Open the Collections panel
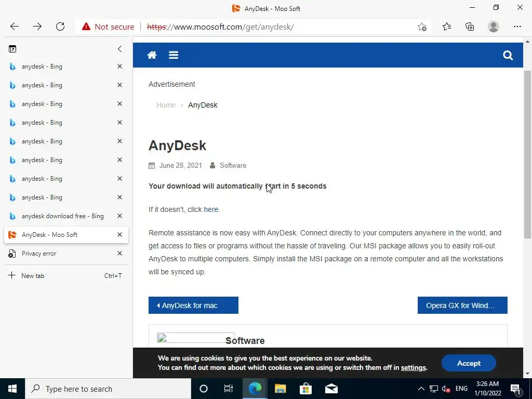 point(470,26)
